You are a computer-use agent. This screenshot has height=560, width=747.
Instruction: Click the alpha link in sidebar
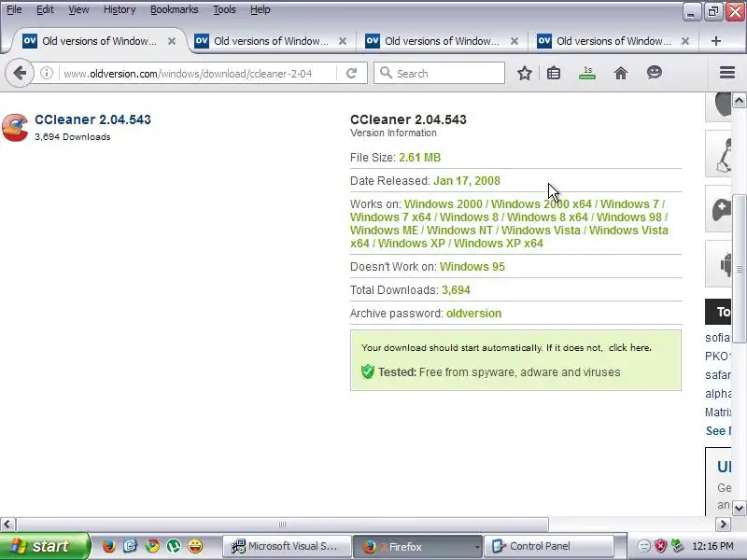[x=718, y=394]
